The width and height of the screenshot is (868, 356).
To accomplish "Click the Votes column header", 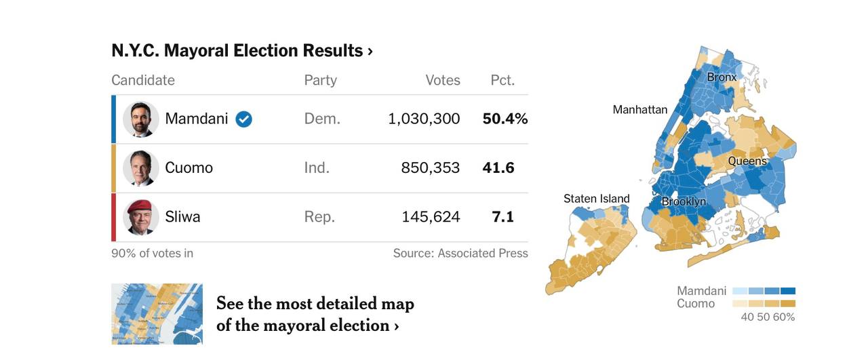I will pos(442,80).
